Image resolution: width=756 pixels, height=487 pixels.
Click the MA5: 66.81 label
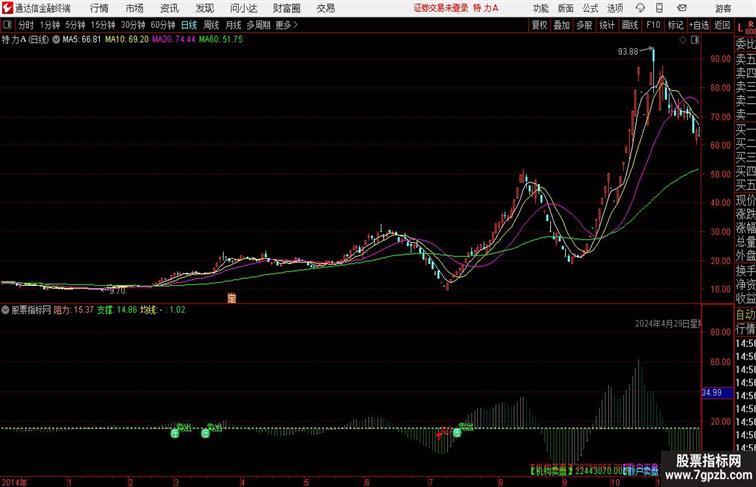[81, 40]
